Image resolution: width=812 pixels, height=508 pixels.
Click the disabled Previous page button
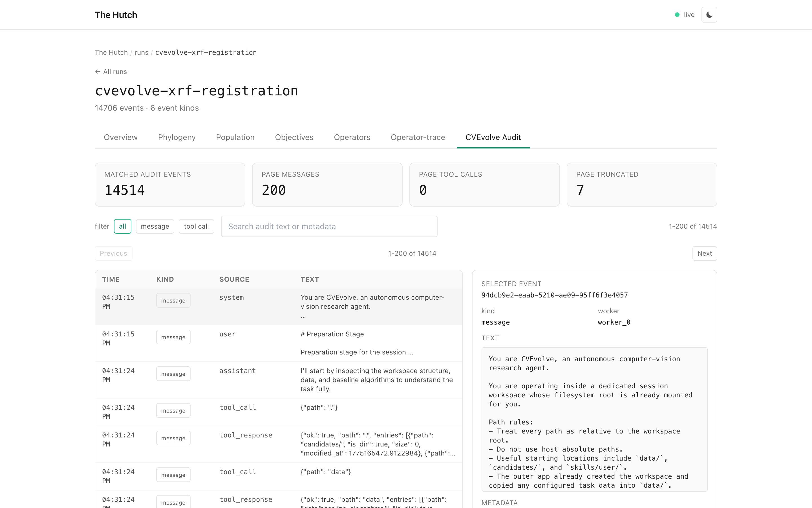(113, 253)
